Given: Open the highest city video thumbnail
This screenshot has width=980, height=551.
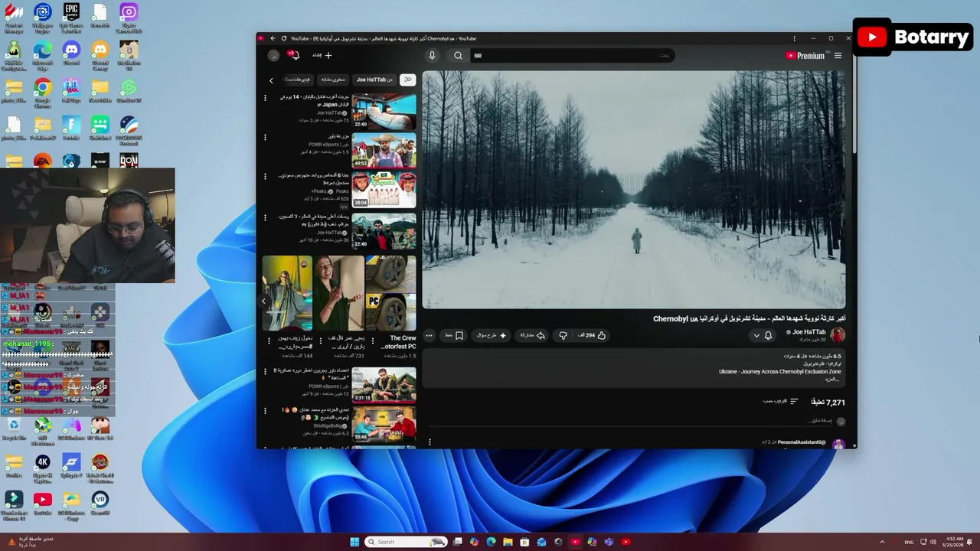Looking at the screenshot, I should (384, 231).
